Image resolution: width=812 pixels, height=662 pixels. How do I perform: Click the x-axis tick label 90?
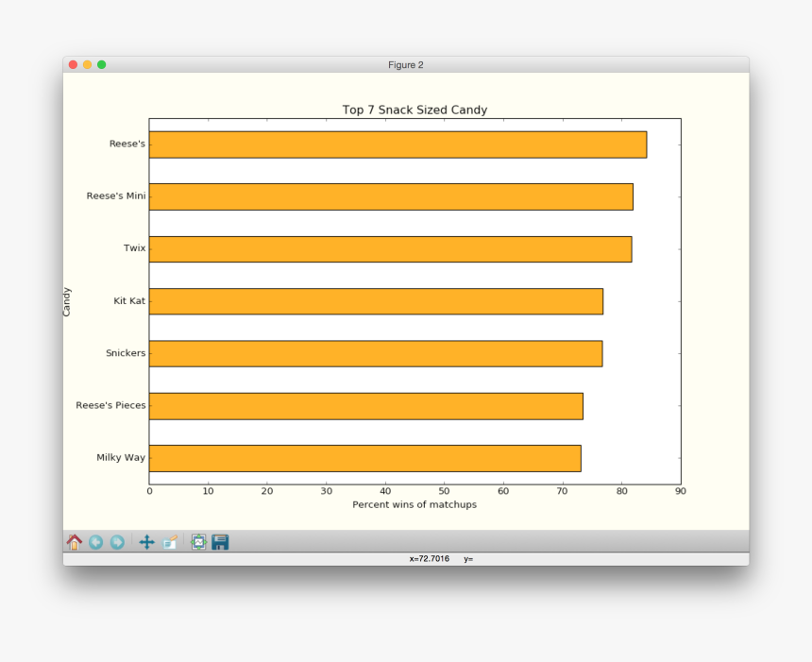(681, 491)
